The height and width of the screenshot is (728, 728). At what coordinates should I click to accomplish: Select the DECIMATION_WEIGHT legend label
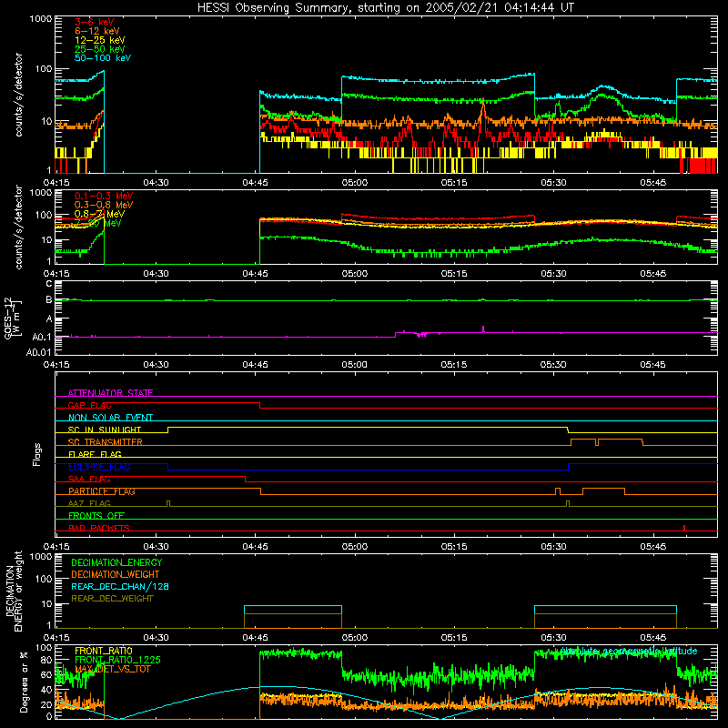coord(116,574)
